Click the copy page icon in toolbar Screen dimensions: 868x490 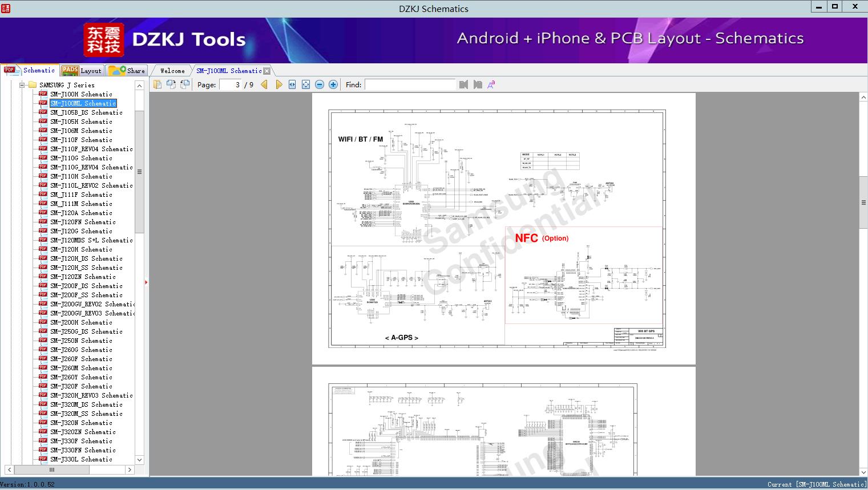[x=158, y=84]
